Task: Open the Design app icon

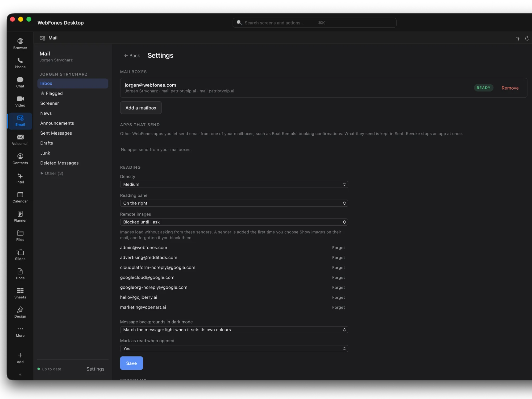Action: tap(20, 312)
